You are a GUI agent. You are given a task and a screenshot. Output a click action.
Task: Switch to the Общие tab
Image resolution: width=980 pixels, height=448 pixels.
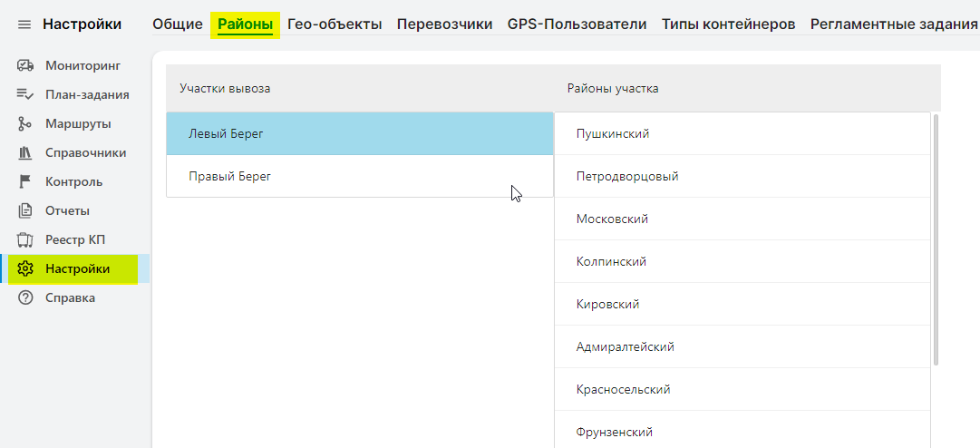pos(177,24)
